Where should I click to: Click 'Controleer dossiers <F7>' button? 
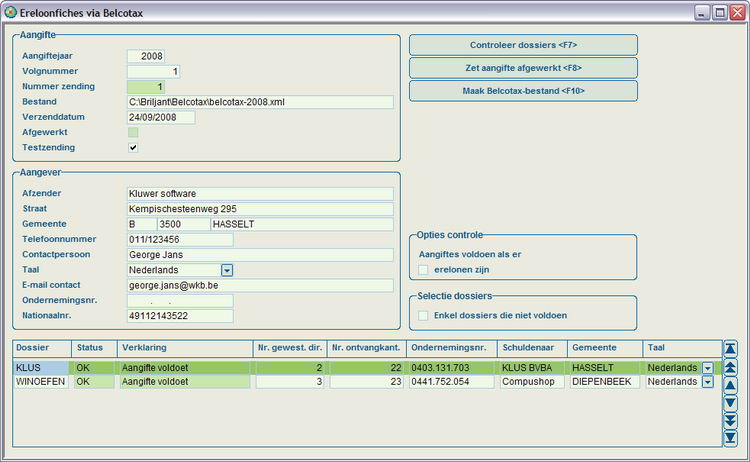pos(523,45)
